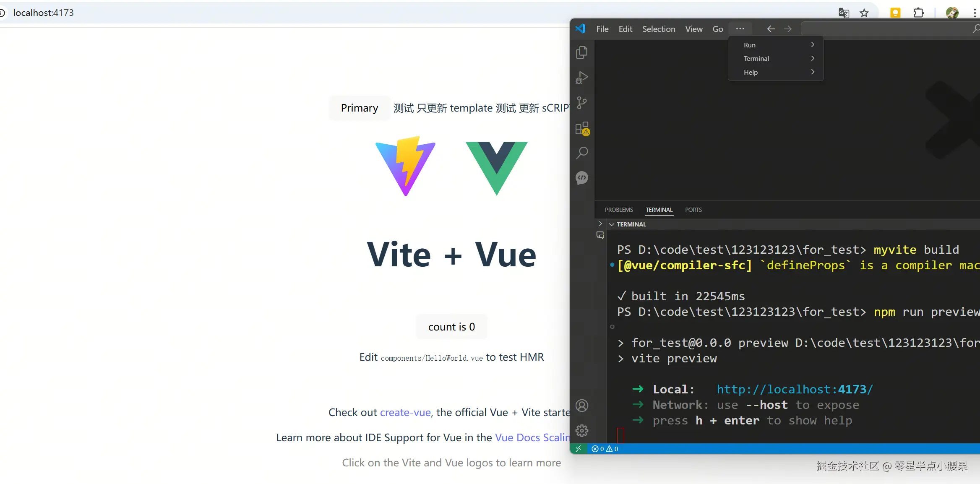Click the Accounts icon in activity bar

point(582,406)
